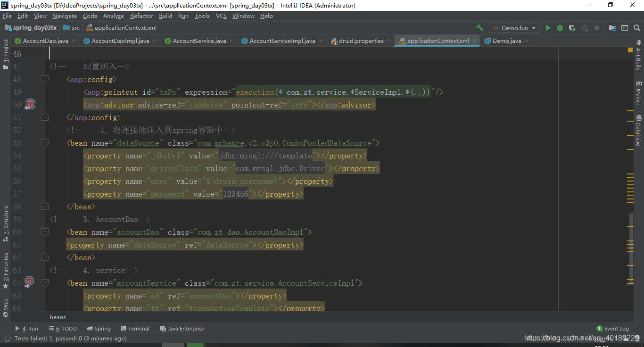Switch to Demo.java tab
This screenshot has height=347, width=644.
coord(506,41)
